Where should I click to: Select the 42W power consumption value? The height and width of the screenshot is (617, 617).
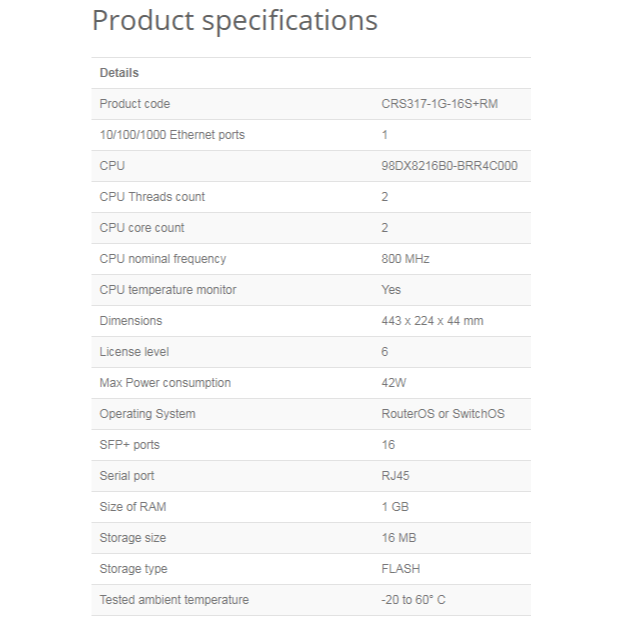click(394, 383)
